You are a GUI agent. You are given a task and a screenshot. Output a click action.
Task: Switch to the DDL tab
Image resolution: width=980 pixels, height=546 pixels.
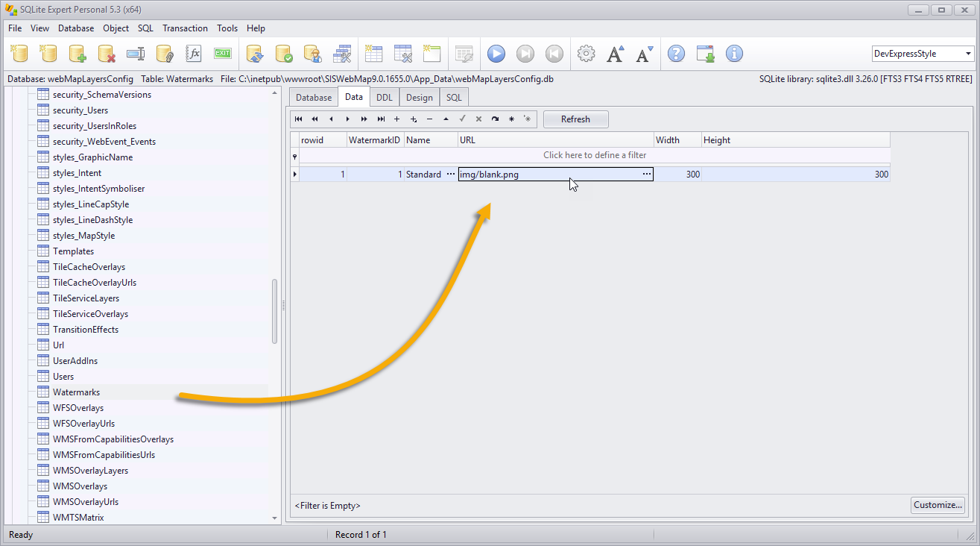[x=384, y=97]
